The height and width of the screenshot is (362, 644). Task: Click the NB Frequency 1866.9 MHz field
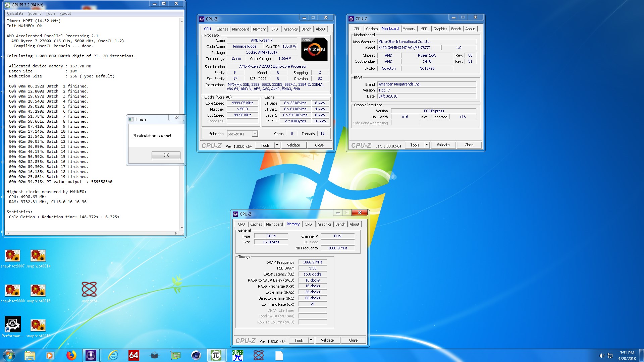point(338,248)
